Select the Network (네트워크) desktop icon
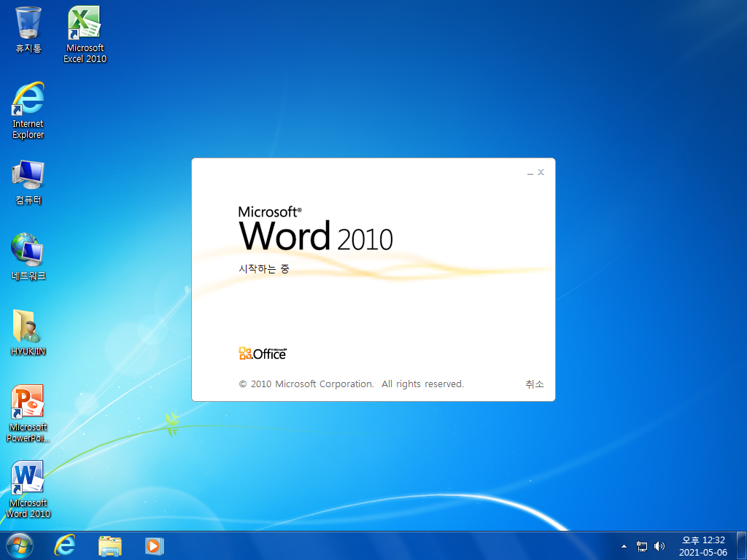The height and width of the screenshot is (560, 747). point(28,257)
